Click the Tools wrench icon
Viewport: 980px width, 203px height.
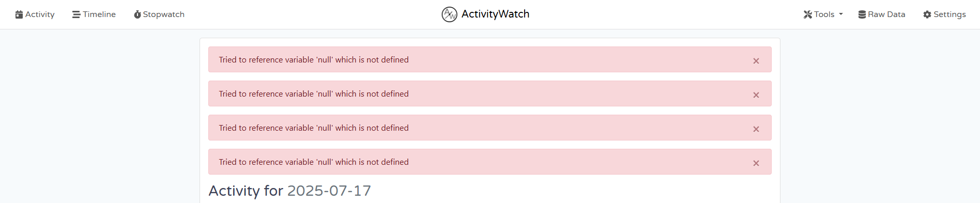(x=808, y=14)
